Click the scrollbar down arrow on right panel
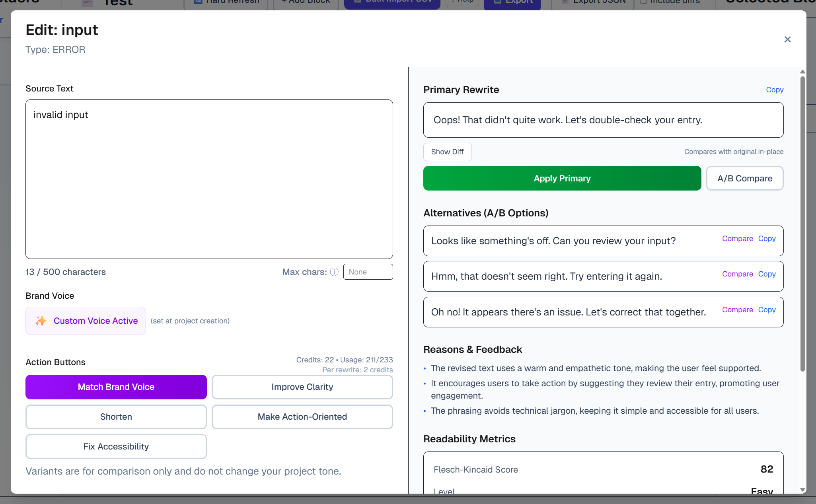The image size is (816, 504). [802, 490]
